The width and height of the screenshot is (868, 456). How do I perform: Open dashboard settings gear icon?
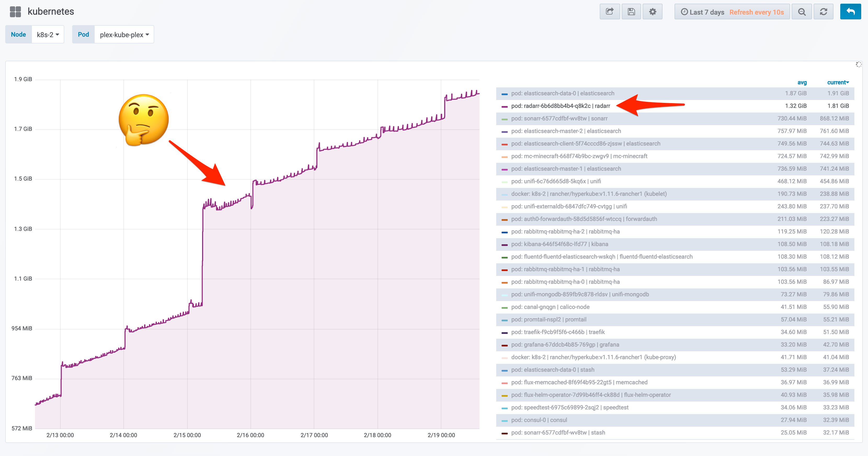(x=653, y=12)
